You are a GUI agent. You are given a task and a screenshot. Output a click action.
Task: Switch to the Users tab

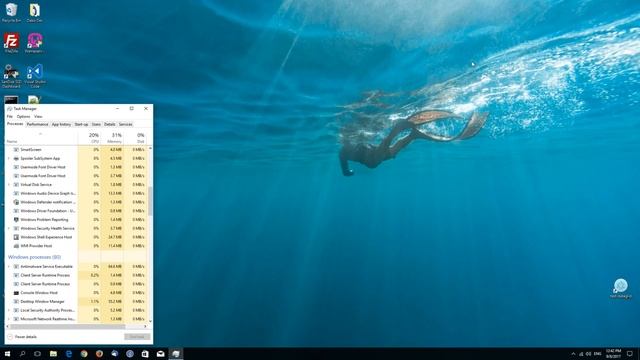pyautogui.click(x=96, y=124)
